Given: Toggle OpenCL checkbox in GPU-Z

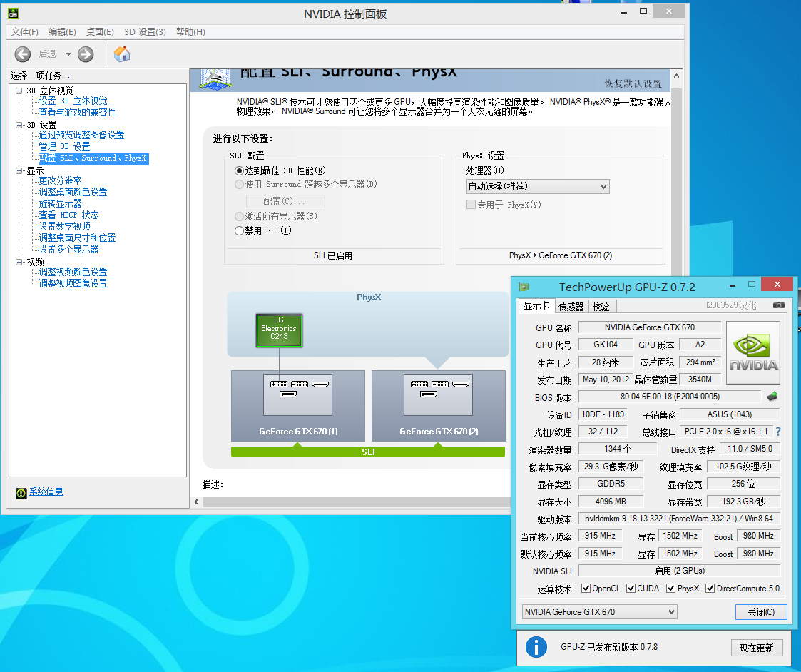Looking at the screenshot, I should pyautogui.click(x=586, y=589).
